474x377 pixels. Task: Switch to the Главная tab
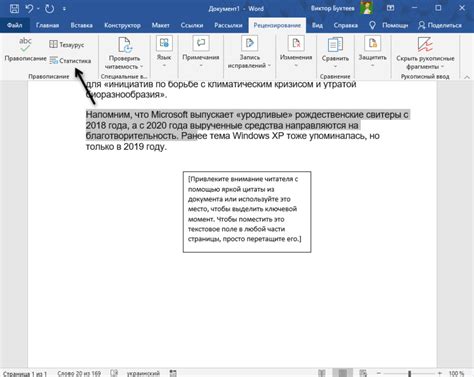(47, 25)
